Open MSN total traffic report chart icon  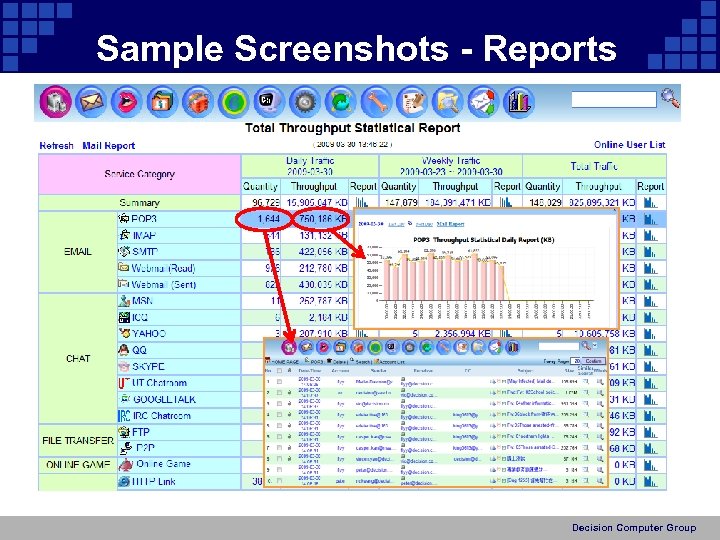[650, 301]
